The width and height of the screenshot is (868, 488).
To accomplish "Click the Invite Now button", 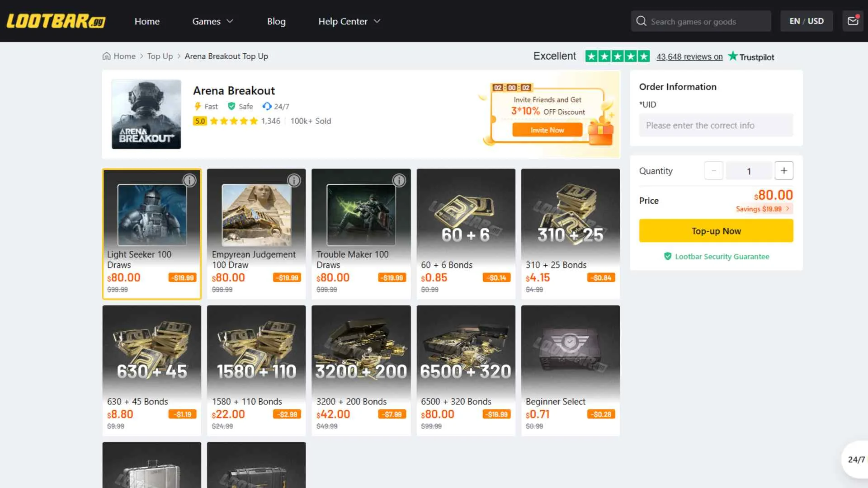I will [x=547, y=130].
